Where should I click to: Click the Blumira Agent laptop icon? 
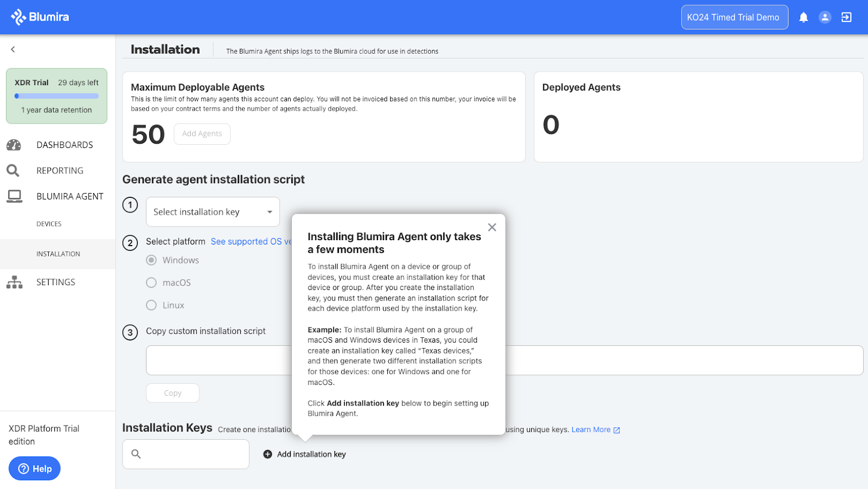[x=14, y=196]
